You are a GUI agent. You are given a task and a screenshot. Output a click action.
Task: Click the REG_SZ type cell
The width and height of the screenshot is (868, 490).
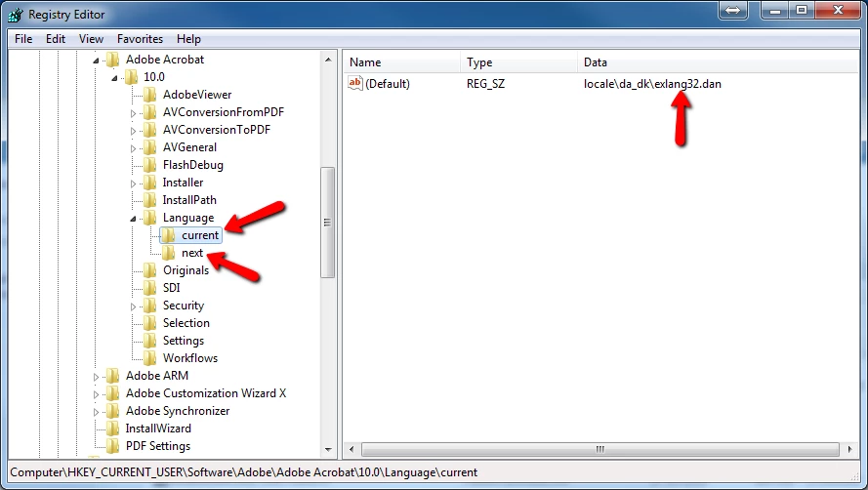coord(485,84)
